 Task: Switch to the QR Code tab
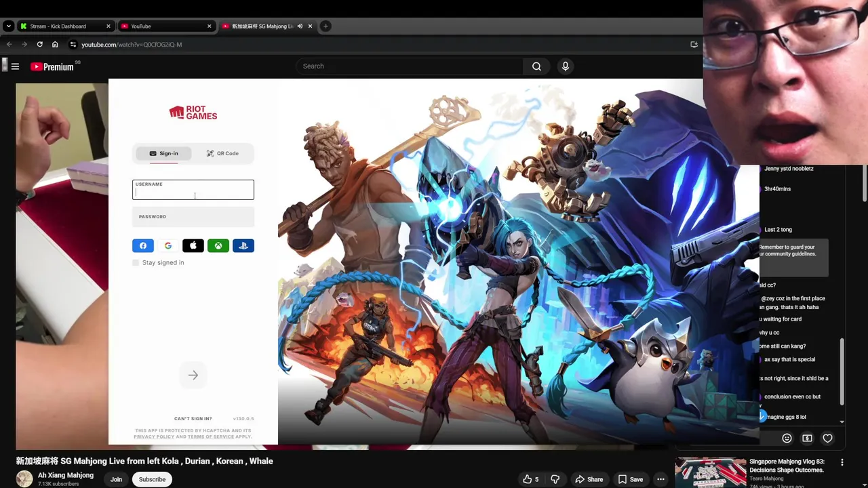pos(222,153)
